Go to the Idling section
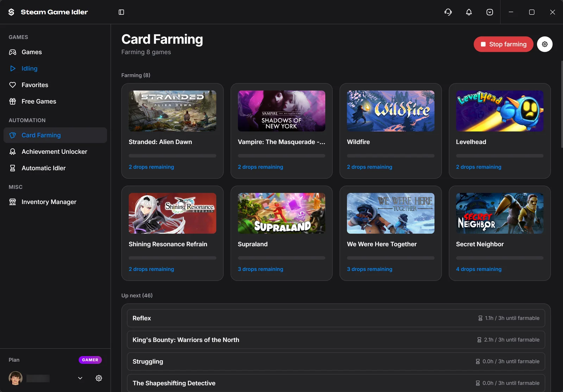Viewport: 563px width, 392px height. coord(55,69)
